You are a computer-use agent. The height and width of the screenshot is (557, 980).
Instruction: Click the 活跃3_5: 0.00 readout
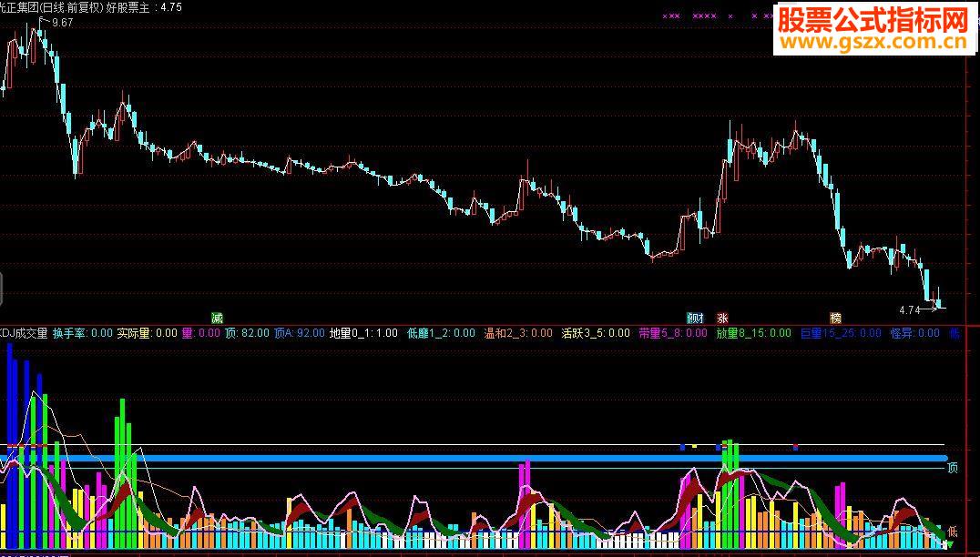point(596,333)
